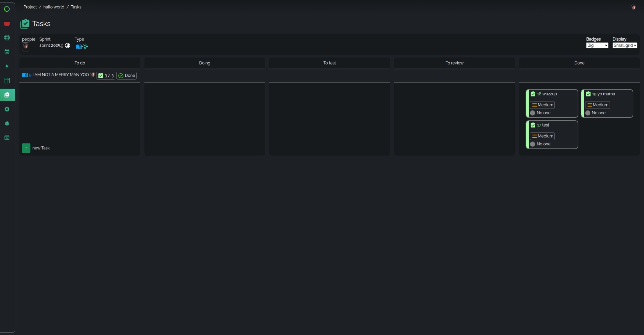Open the terminal console sidebar icon
644x335 pixels.
tap(7, 138)
